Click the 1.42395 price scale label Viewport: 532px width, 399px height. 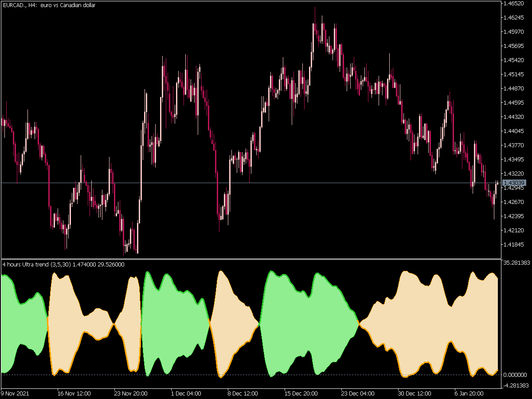tap(514, 216)
